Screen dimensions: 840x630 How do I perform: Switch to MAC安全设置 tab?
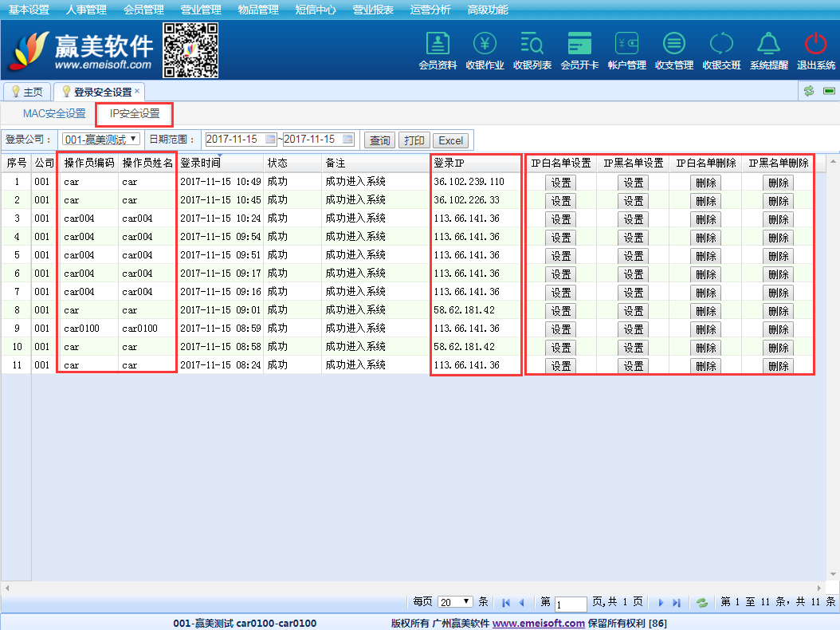click(54, 113)
